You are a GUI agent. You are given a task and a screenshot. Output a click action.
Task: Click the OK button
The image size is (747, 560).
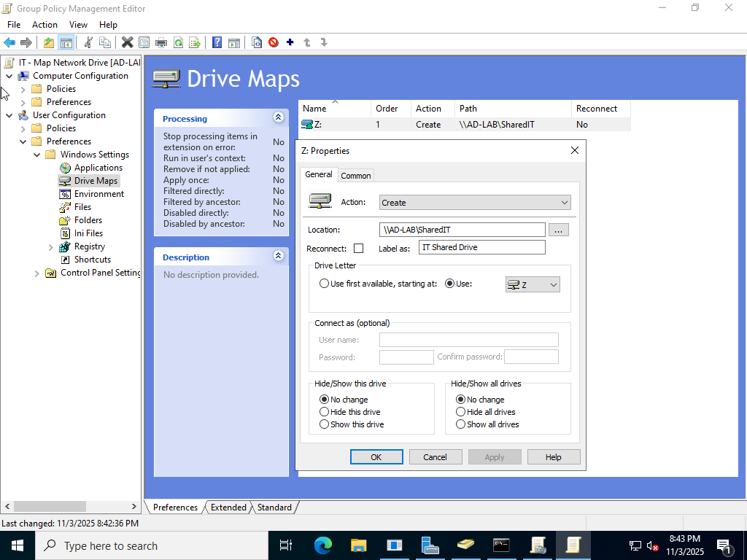[x=376, y=457]
